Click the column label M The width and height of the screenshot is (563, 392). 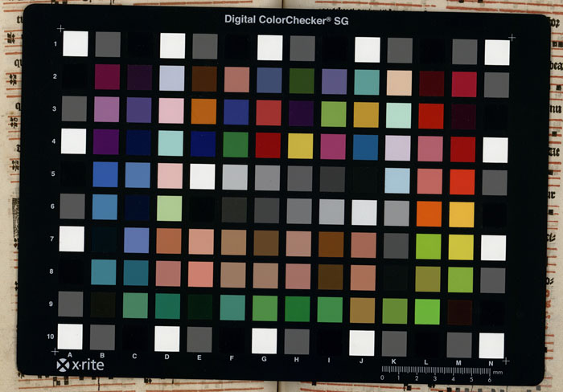coord(458,362)
